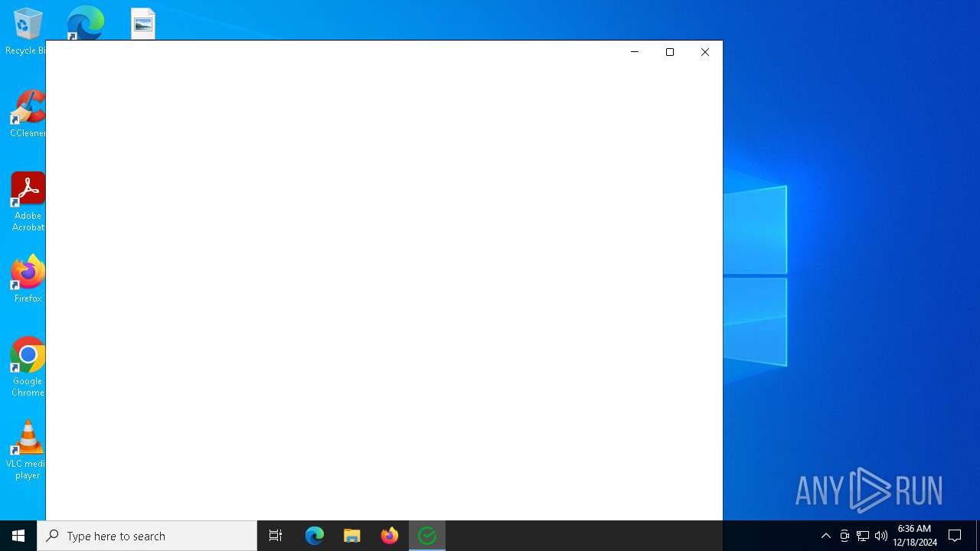
Task: Open the Meet Now tray icon
Action: (844, 536)
